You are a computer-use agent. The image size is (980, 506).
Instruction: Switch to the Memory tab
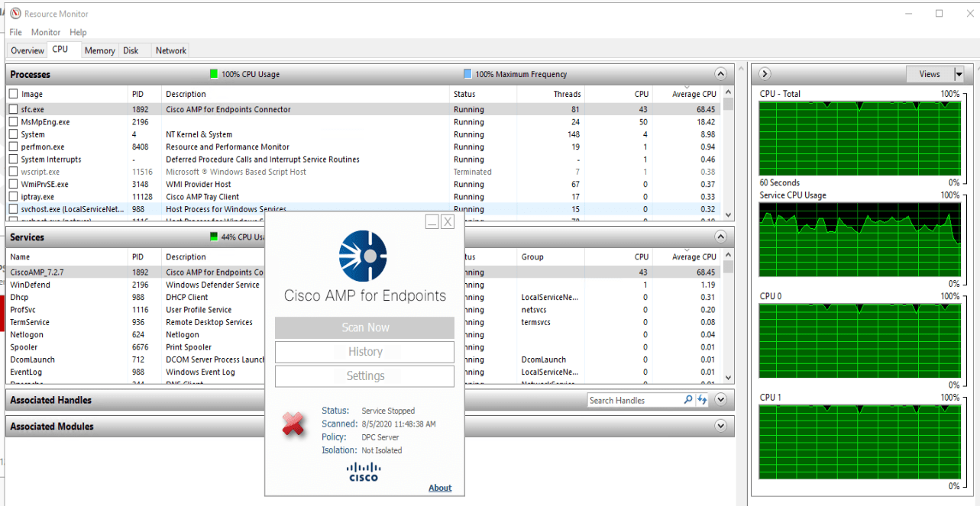(x=99, y=50)
